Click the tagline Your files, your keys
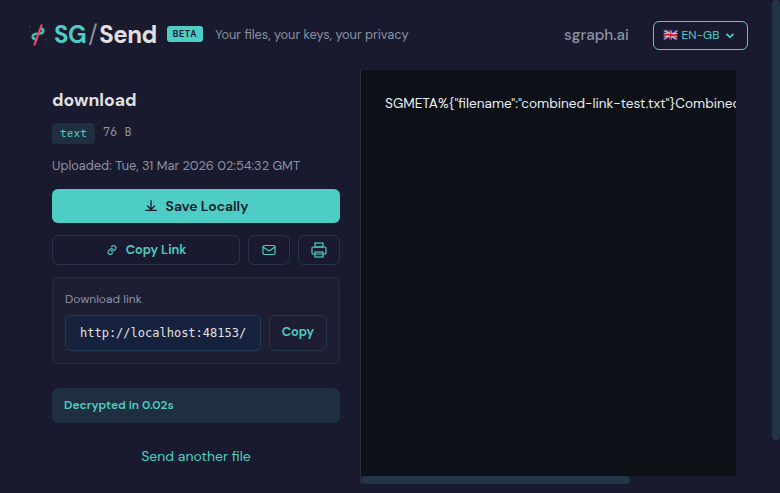Image resolution: width=780 pixels, height=493 pixels. 311,35
